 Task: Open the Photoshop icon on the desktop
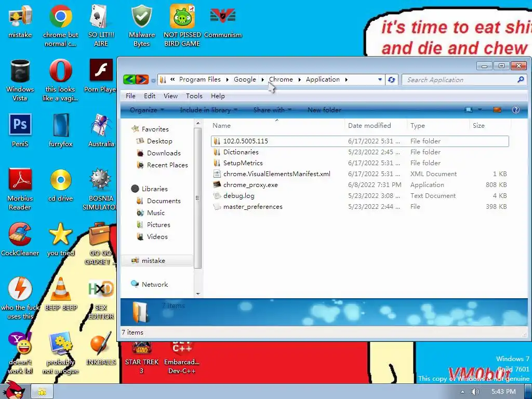point(20,130)
